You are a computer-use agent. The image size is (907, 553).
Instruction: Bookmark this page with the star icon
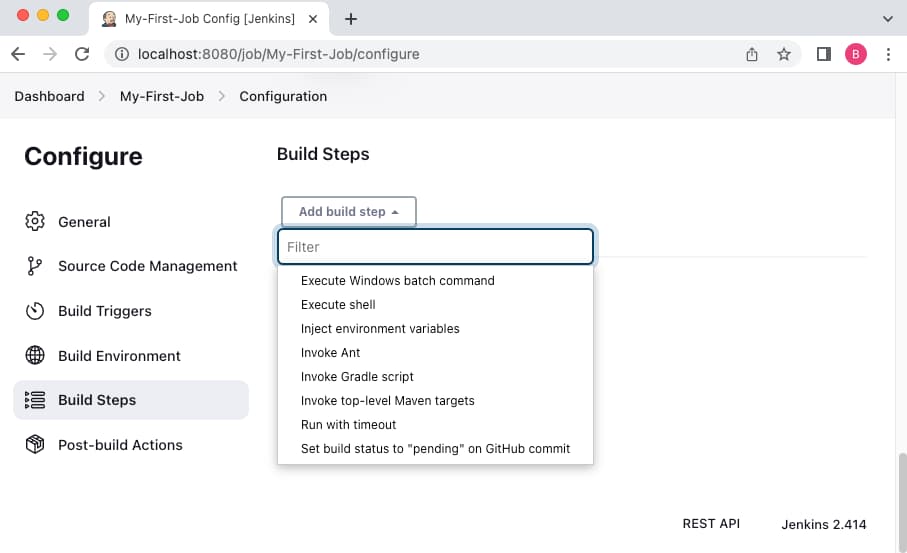(x=784, y=54)
